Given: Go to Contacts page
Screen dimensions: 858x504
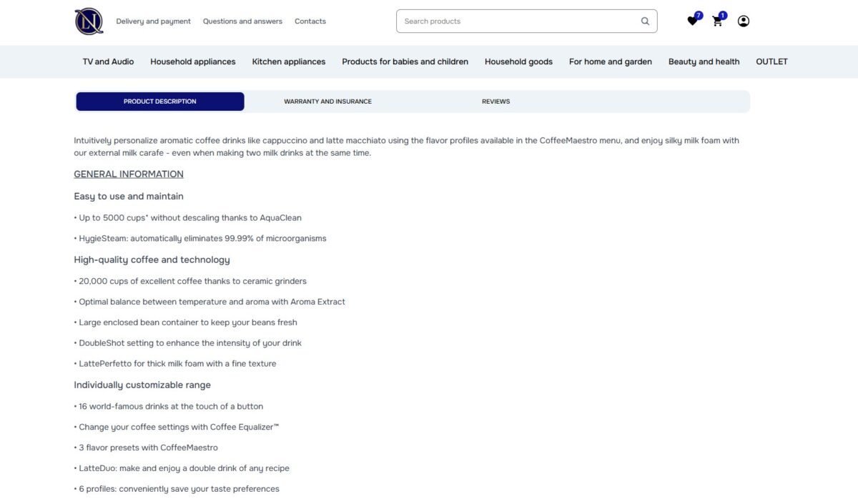Looking at the screenshot, I should tap(310, 21).
